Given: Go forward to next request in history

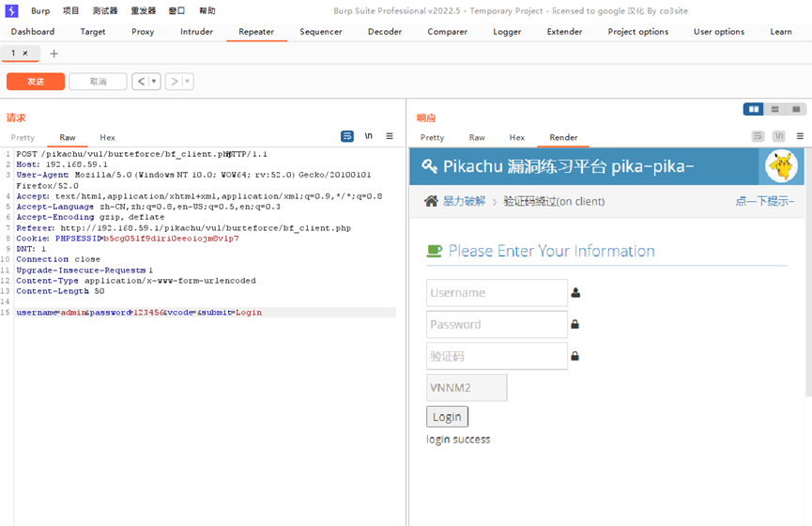Looking at the screenshot, I should [175, 82].
